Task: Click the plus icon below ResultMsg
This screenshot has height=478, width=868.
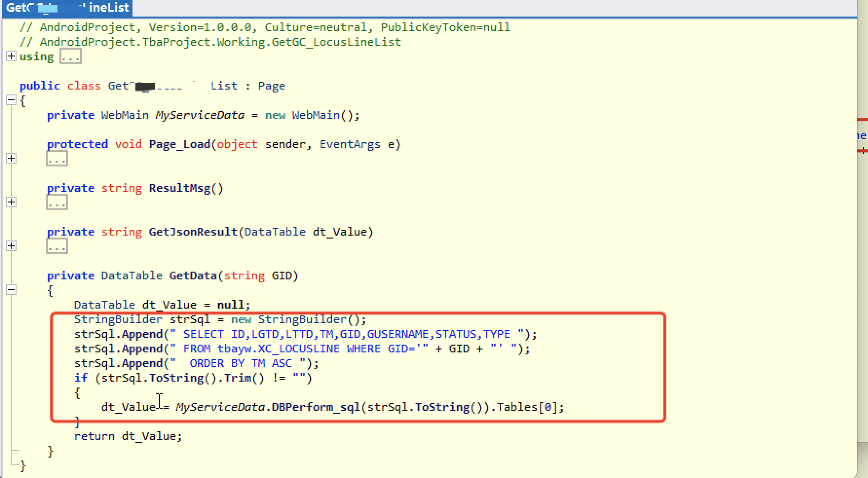Action: coord(11,202)
